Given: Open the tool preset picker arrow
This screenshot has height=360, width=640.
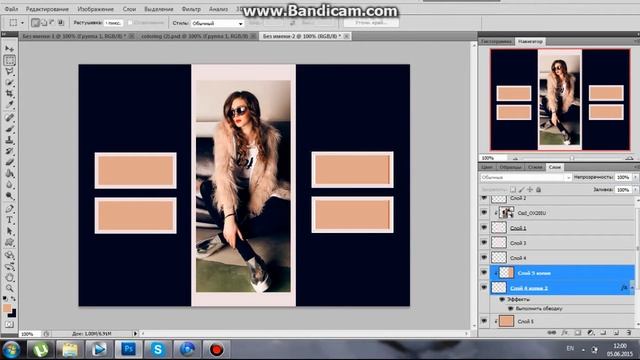Looking at the screenshot, I should (x=22, y=23).
